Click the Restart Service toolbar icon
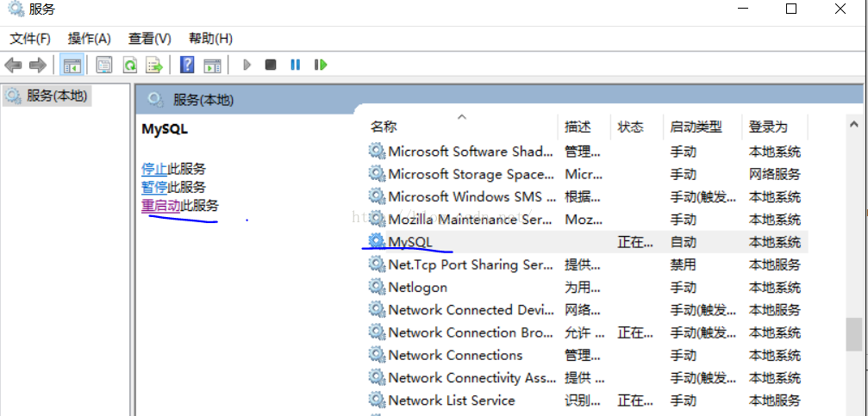 coord(321,65)
